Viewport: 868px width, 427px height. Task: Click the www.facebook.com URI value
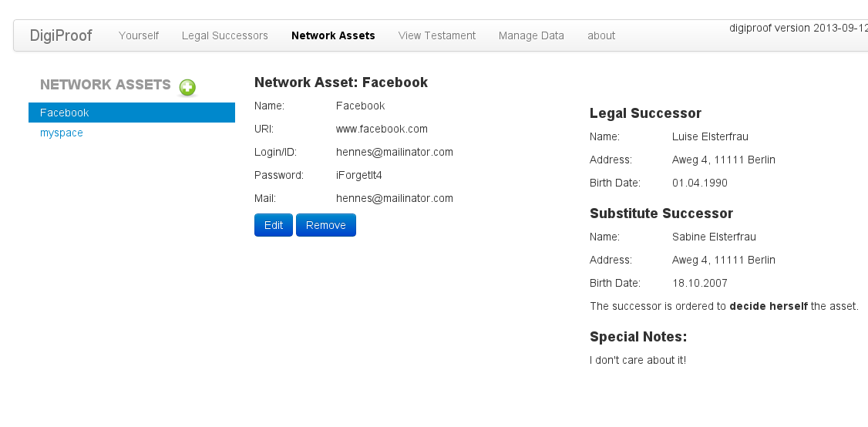click(382, 129)
